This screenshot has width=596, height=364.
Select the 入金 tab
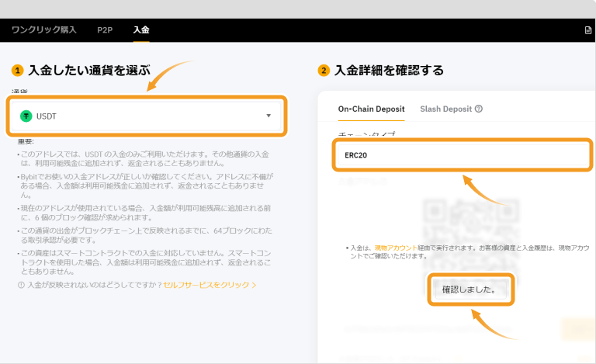tap(141, 29)
